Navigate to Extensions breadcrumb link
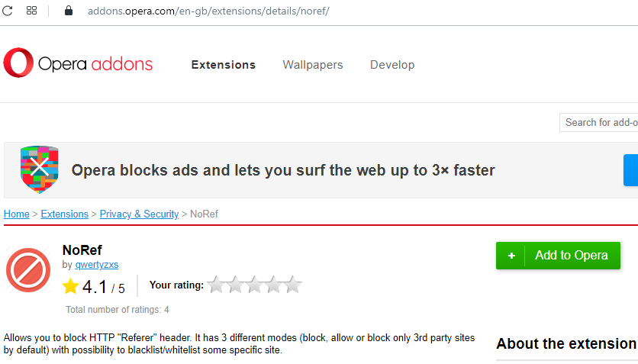The width and height of the screenshot is (638, 364). [x=64, y=214]
